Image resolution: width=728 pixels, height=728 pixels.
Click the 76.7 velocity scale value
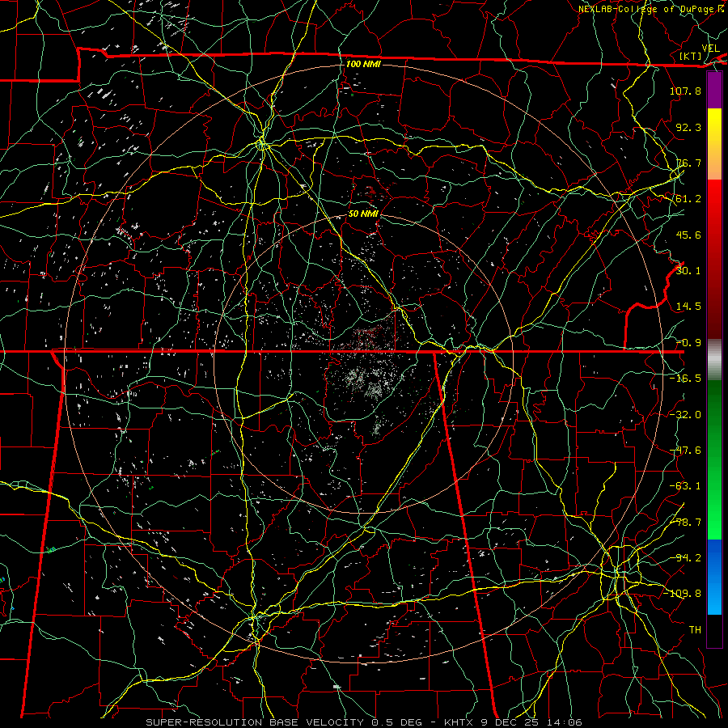coord(688,163)
